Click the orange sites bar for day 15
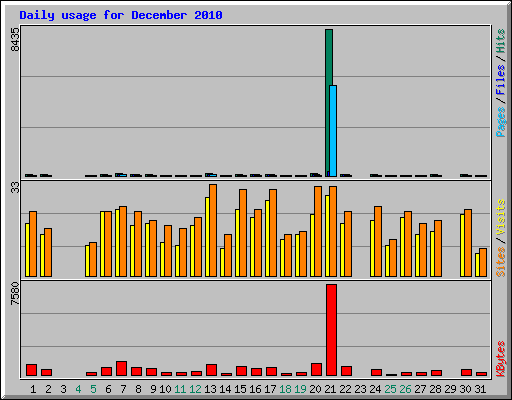Screen dimensions: 512x400 point(243,233)
